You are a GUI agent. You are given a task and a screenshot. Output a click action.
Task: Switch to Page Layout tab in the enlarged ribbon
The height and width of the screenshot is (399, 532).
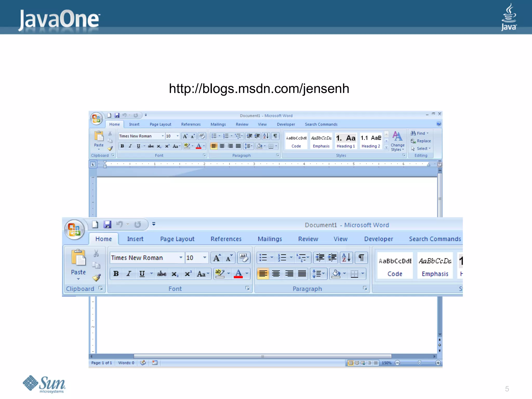click(x=177, y=239)
